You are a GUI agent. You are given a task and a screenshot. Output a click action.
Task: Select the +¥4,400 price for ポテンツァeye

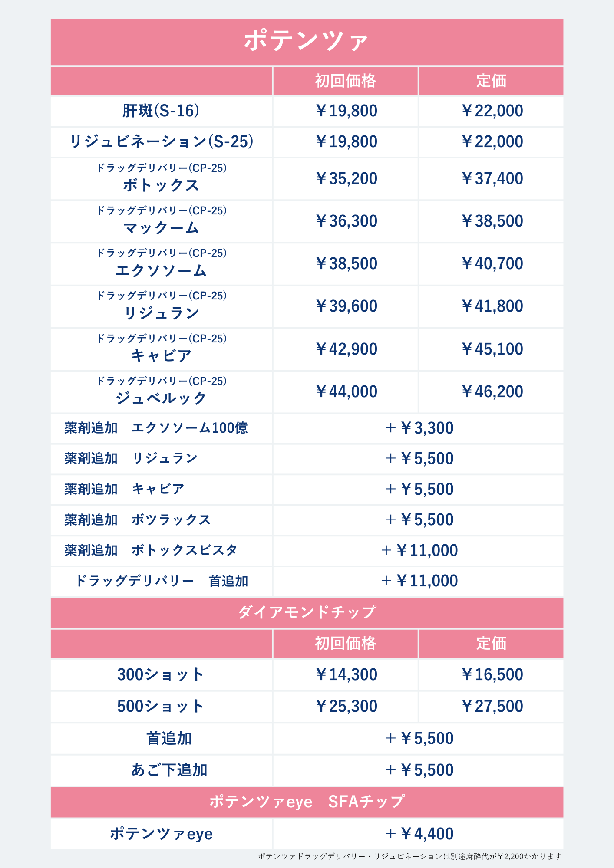(x=419, y=834)
